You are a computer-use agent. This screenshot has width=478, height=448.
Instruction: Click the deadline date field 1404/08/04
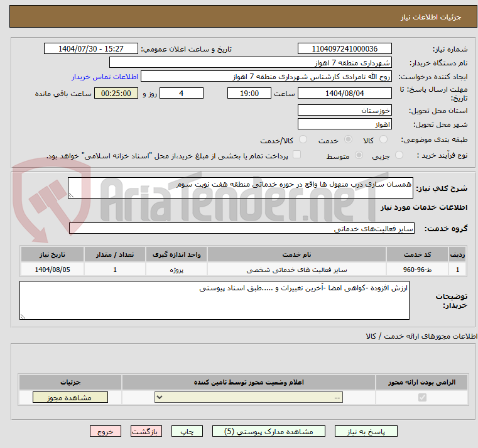[x=344, y=94]
